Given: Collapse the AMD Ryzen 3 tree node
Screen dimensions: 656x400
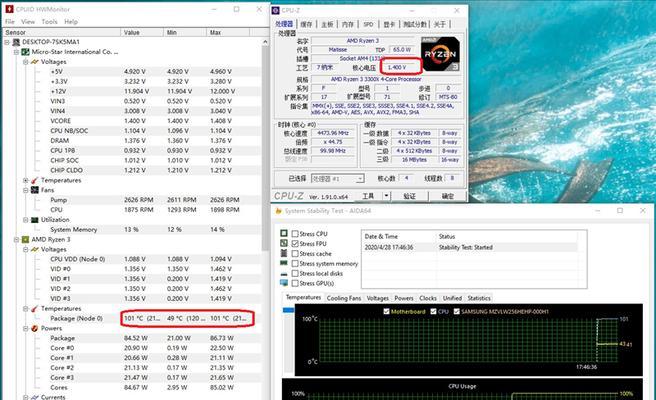Looking at the screenshot, I should tap(16, 239).
